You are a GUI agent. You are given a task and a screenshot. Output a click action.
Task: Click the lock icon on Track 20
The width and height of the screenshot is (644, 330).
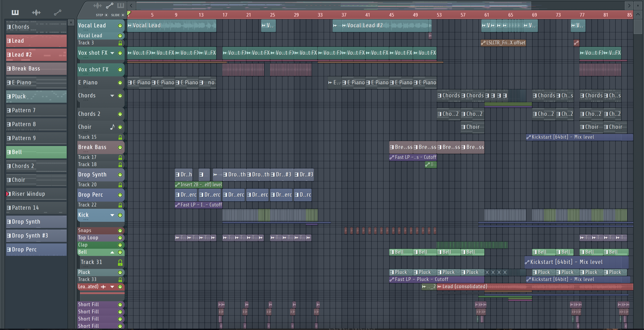click(x=120, y=185)
